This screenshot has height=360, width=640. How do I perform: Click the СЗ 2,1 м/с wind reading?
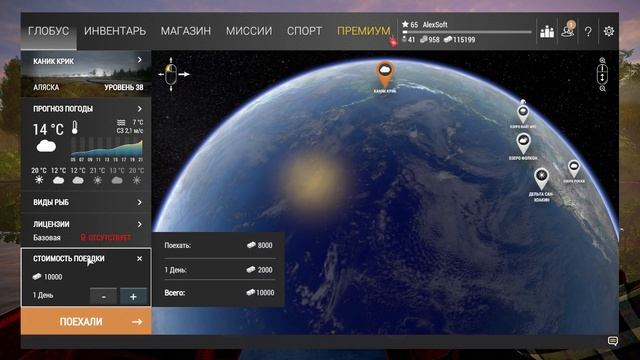coord(130,131)
